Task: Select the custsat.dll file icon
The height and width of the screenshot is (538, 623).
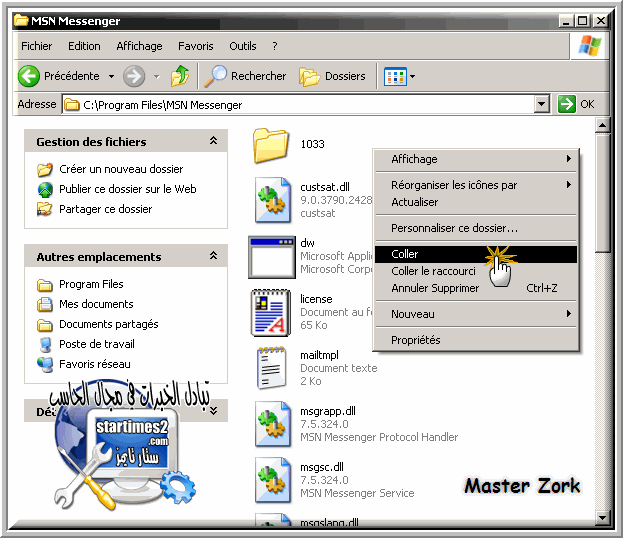Action: coord(273,200)
